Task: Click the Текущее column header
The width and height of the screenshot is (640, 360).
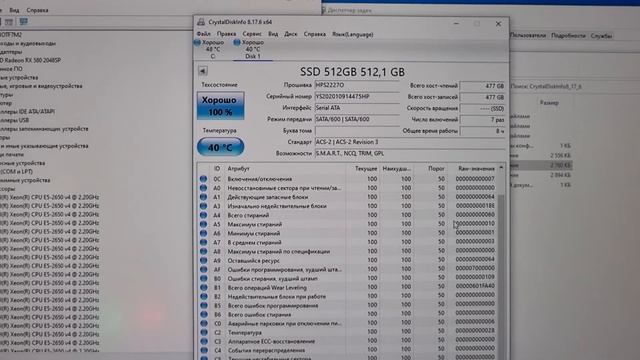Action: (362, 168)
